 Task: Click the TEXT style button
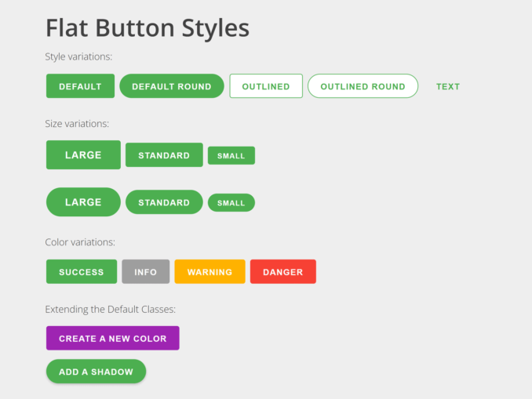click(x=448, y=86)
